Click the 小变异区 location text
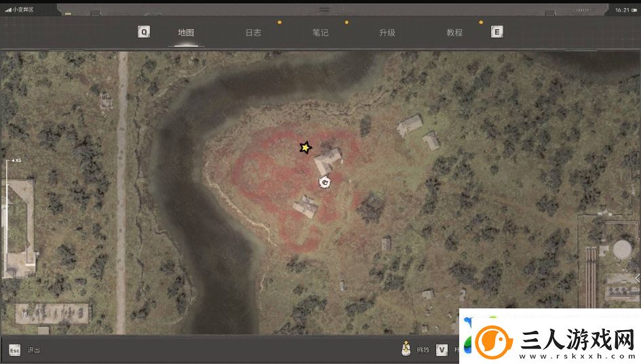The image size is (641, 364). point(23,9)
